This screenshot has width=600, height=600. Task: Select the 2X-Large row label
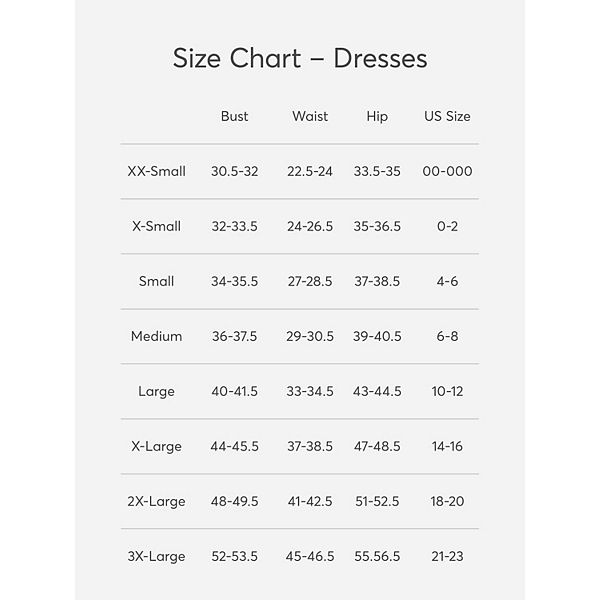[x=157, y=502]
